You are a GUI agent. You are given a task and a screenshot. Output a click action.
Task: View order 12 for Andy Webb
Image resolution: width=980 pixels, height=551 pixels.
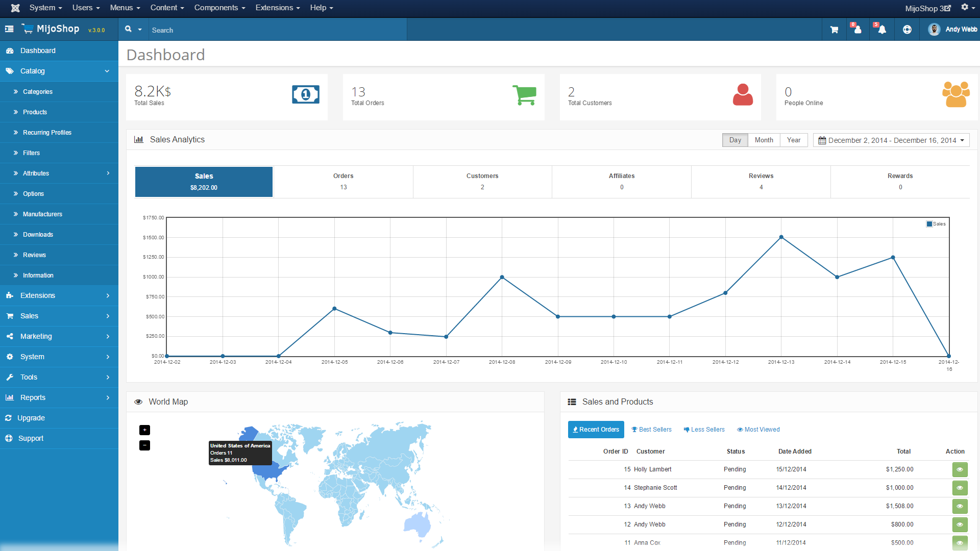point(960,524)
